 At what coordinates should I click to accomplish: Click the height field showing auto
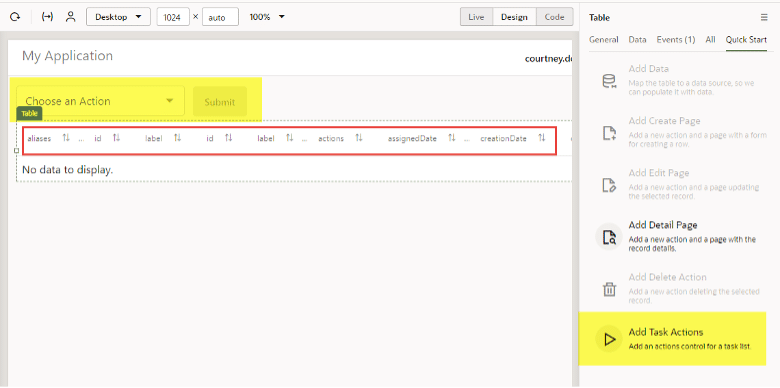click(x=220, y=17)
